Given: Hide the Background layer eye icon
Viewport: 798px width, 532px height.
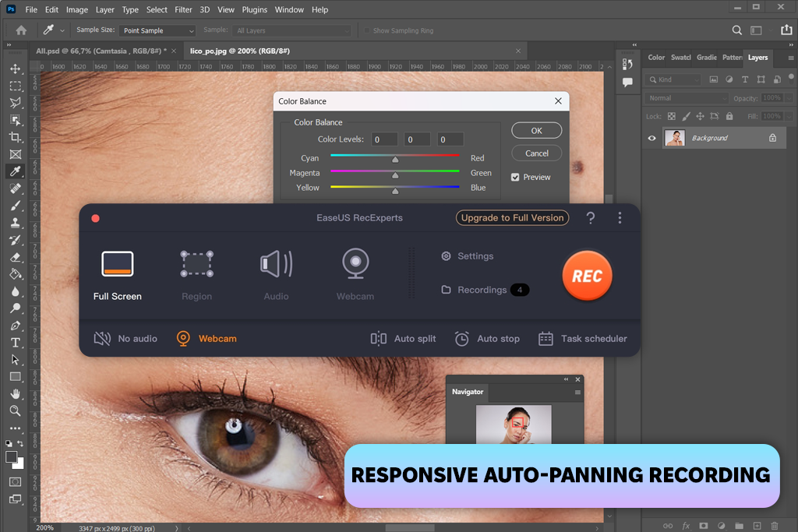Looking at the screenshot, I should click(x=652, y=139).
